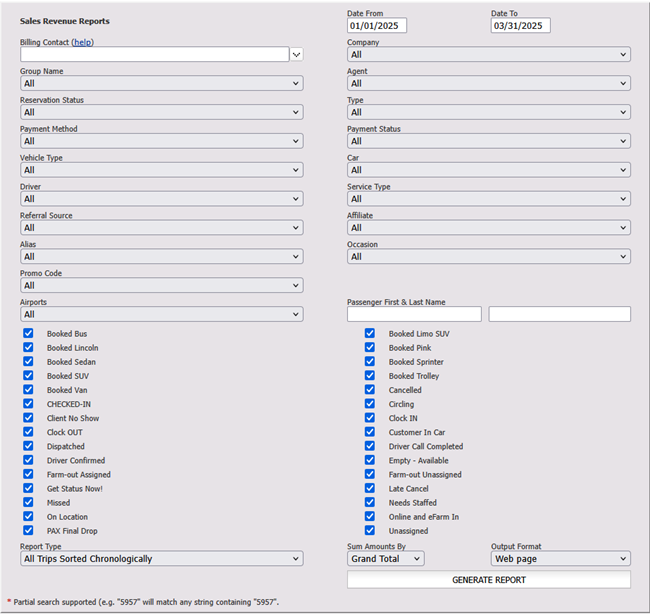
Task: Expand the Reservation Status dropdown
Action: [x=162, y=112]
